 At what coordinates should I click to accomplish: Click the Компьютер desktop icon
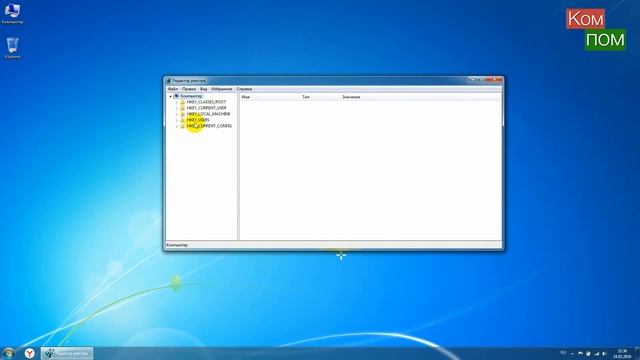(x=12, y=13)
